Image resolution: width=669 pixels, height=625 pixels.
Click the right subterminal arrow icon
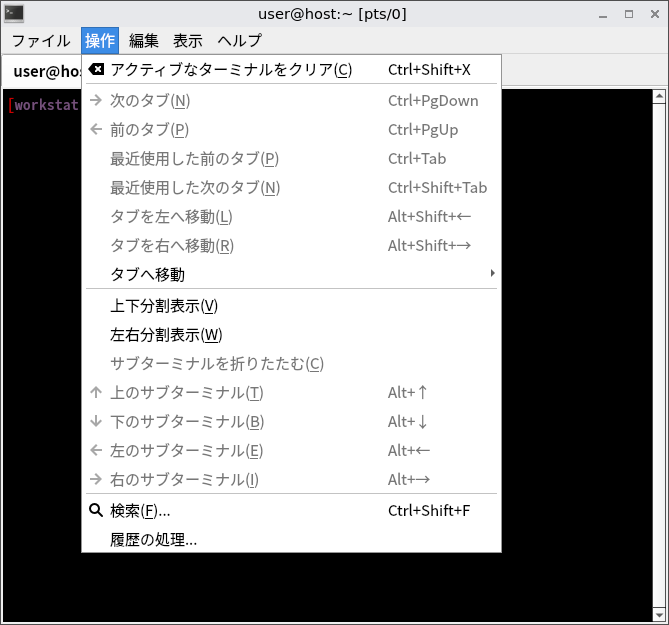(96, 480)
